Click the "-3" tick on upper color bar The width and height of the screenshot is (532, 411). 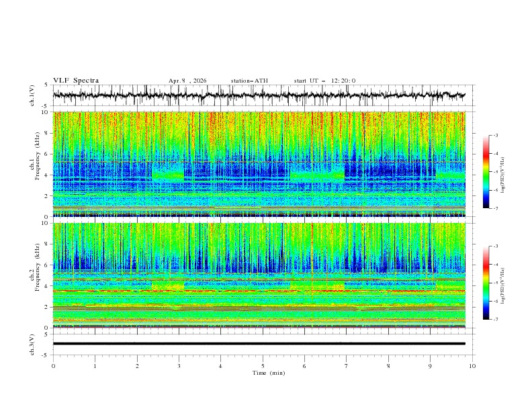point(496,135)
